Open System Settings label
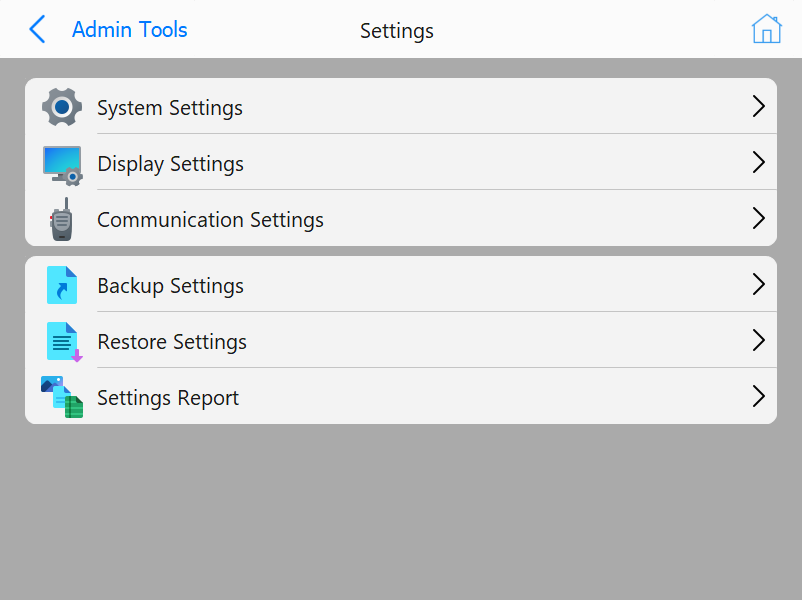 click(170, 108)
